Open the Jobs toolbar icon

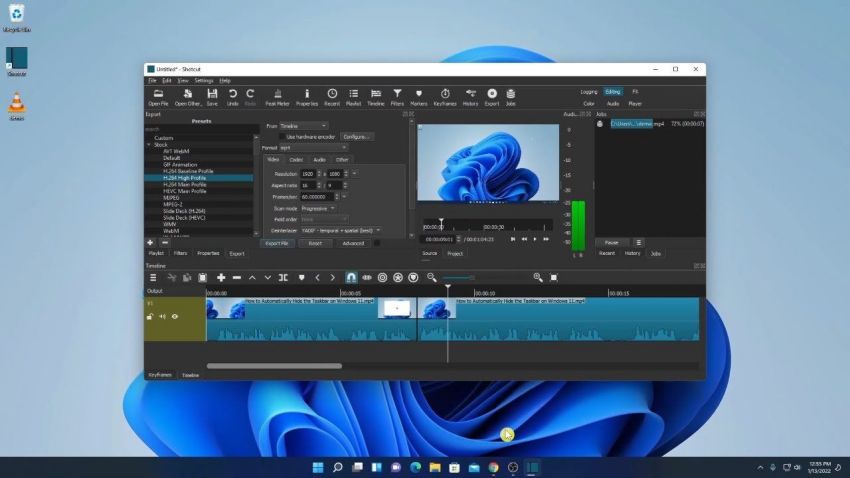click(x=511, y=97)
